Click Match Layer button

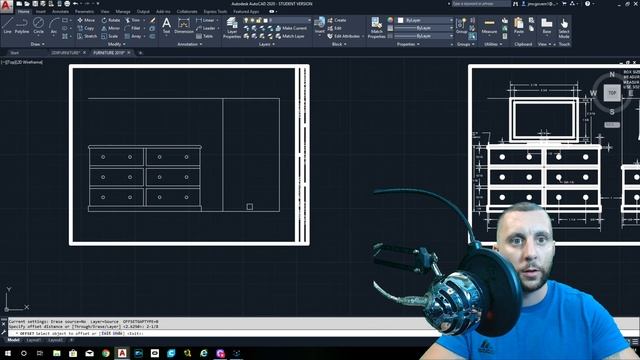pyautogui.click(x=290, y=36)
